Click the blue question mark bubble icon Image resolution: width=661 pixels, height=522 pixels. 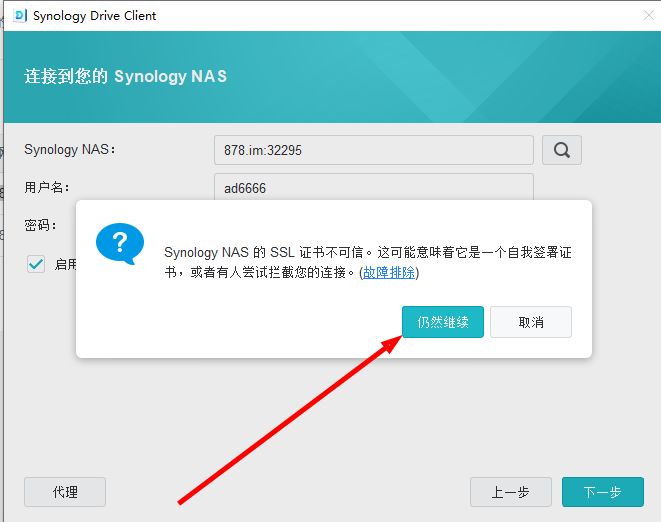119,243
